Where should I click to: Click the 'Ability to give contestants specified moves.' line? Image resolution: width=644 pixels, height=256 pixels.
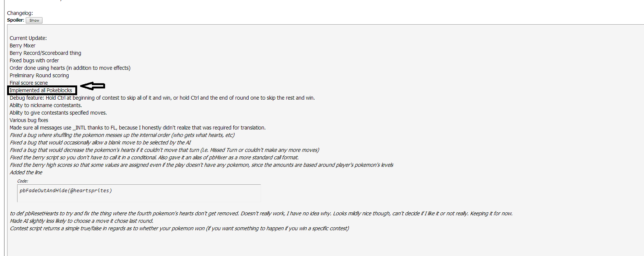(58, 113)
